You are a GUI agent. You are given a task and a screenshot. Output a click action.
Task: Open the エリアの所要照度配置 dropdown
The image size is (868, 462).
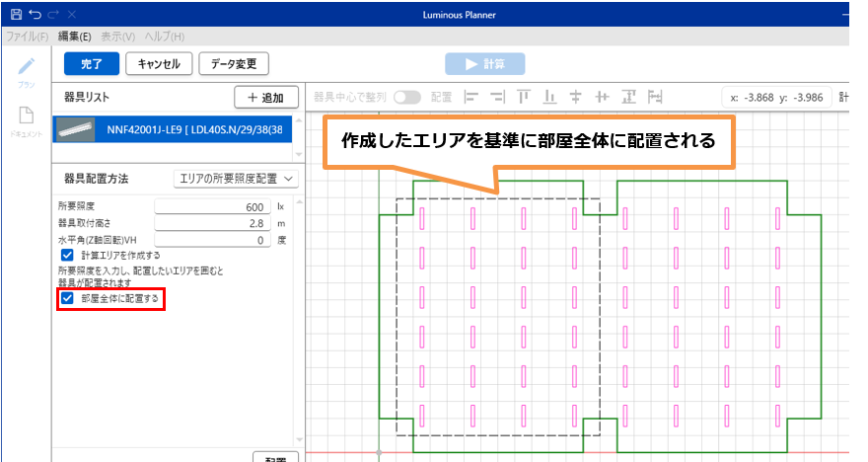[x=235, y=179]
